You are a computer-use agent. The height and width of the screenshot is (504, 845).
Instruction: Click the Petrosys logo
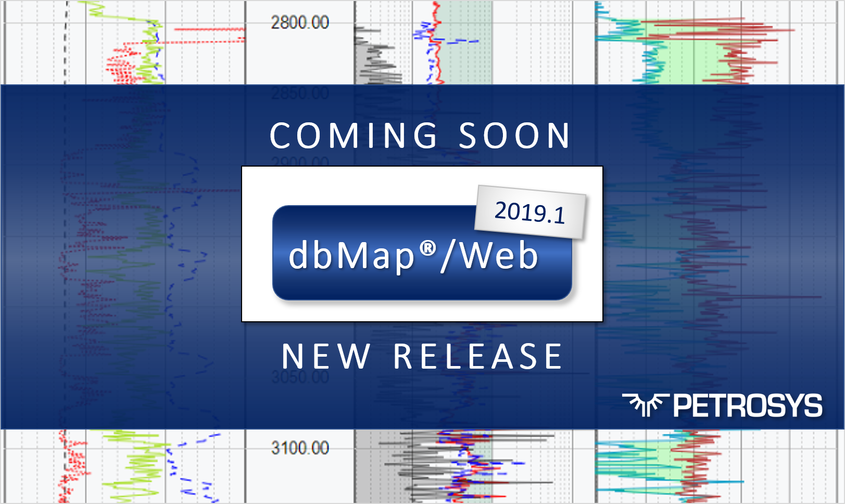point(722,405)
